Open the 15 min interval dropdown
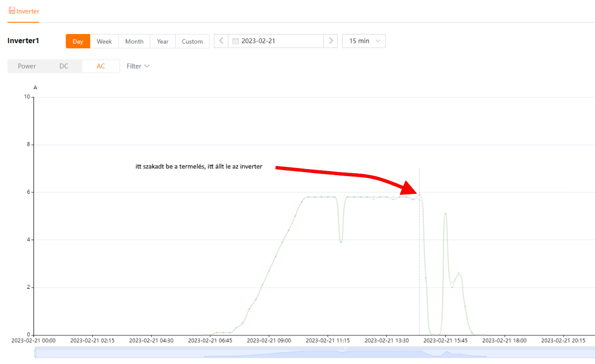 (363, 41)
